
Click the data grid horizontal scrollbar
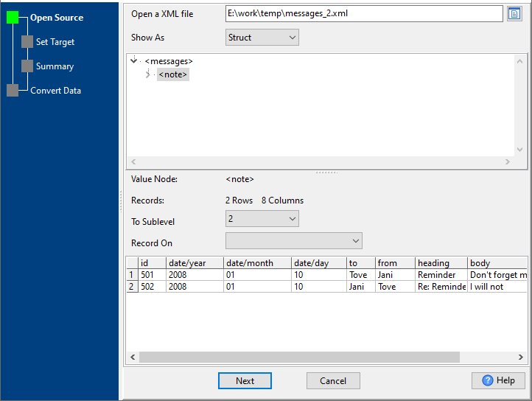(x=299, y=357)
